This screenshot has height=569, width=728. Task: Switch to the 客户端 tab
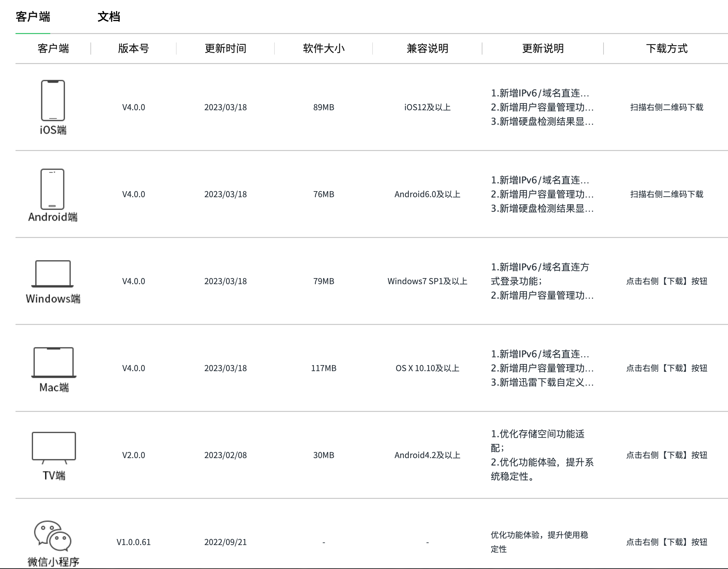[x=33, y=17]
